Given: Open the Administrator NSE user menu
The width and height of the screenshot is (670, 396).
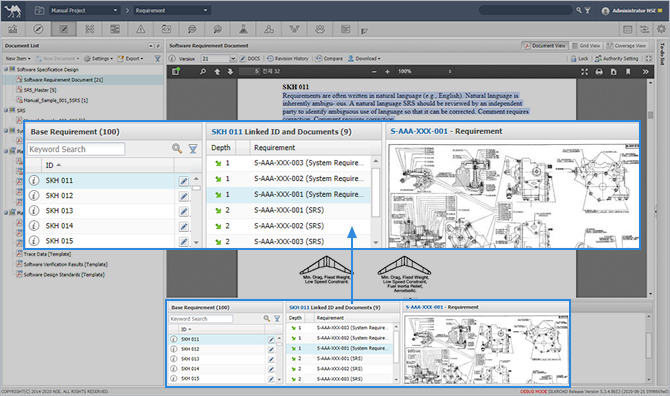Looking at the screenshot, I should 632,11.
